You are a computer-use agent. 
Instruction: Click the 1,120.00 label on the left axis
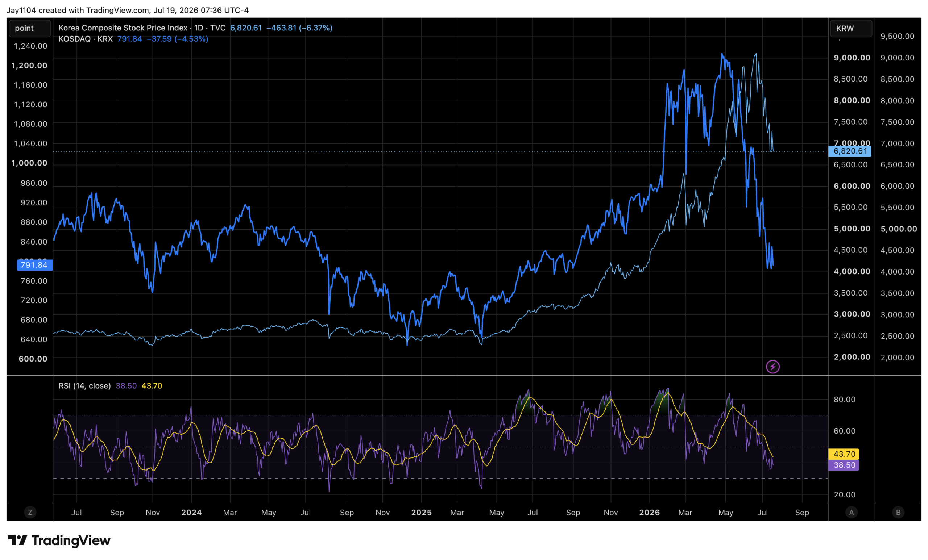tap(30, 104)
